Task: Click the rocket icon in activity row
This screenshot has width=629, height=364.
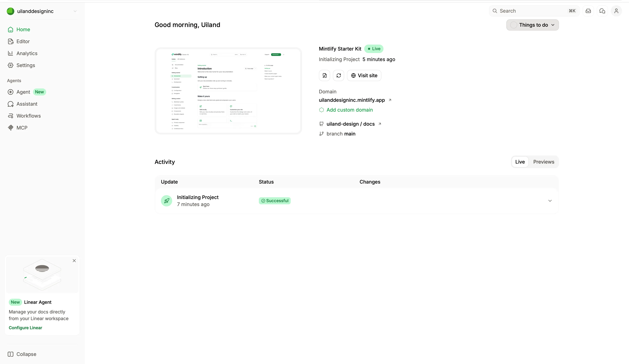Action: (167, 201)
